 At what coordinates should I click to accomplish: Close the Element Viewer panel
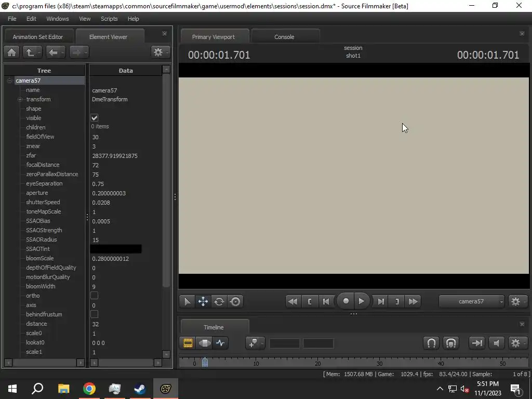coord(165,34)
